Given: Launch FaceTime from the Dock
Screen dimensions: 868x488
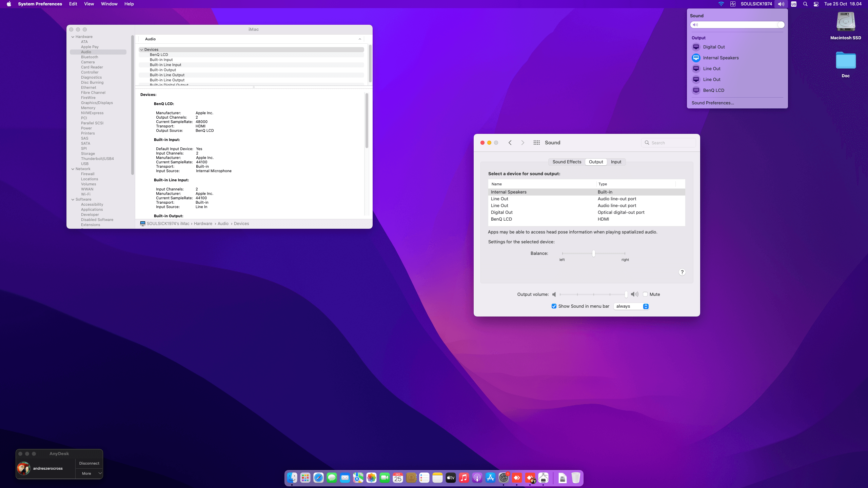Looking at the screenshot, I should coord(384,478).
